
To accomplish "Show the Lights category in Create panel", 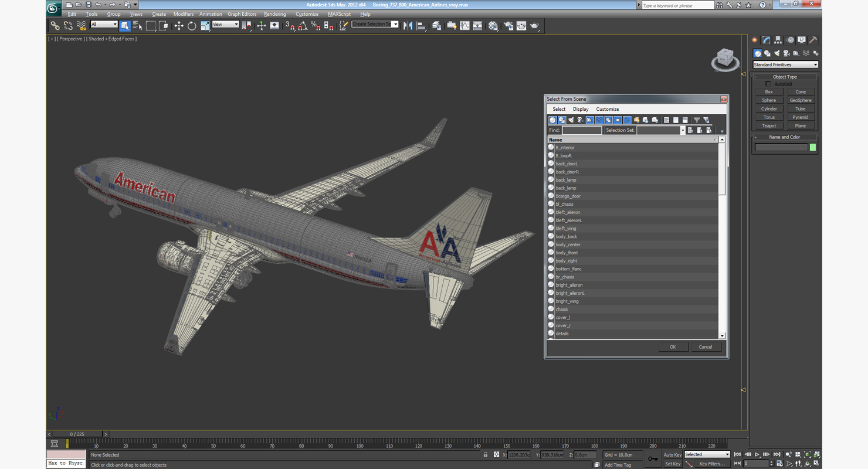I will click(777, 53).
